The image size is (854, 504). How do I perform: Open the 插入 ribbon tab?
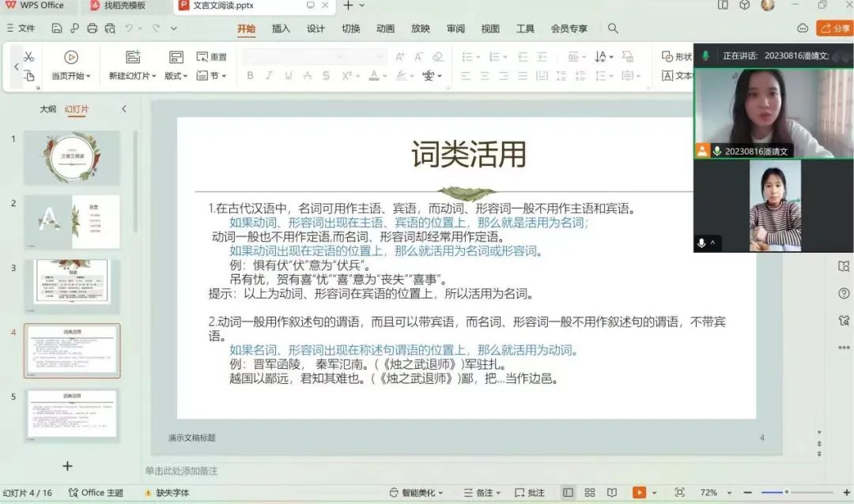click(281, 28)
